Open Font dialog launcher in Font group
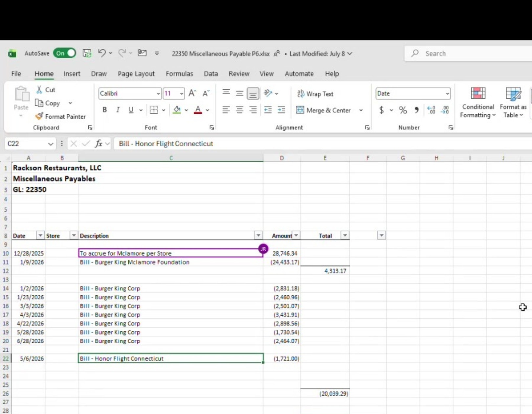 tap(212, 127)
